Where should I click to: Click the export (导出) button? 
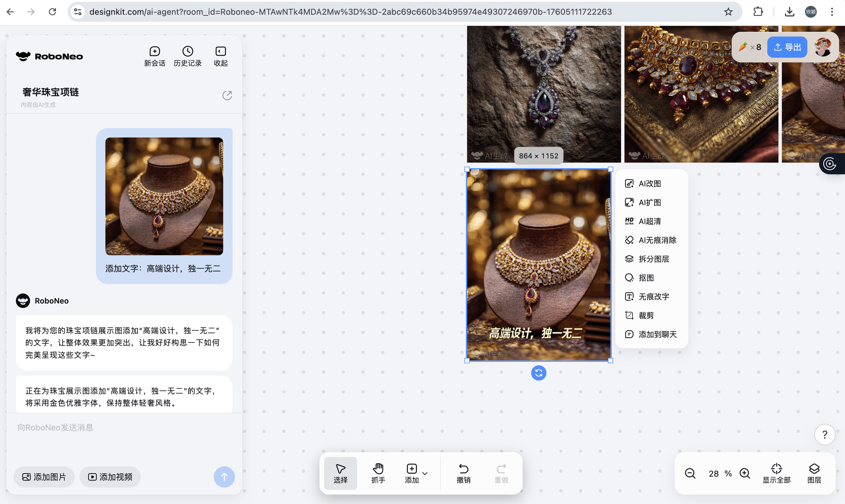787,47
